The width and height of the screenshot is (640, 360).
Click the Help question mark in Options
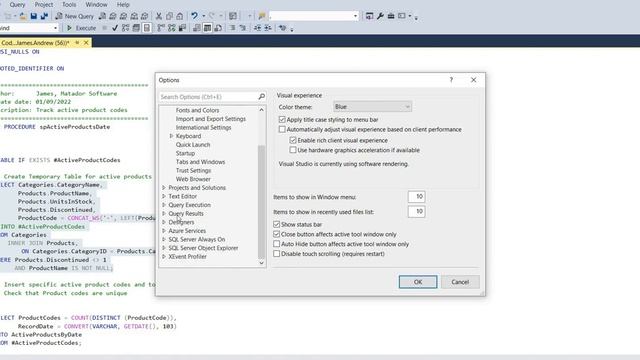[x=451, y=80]
